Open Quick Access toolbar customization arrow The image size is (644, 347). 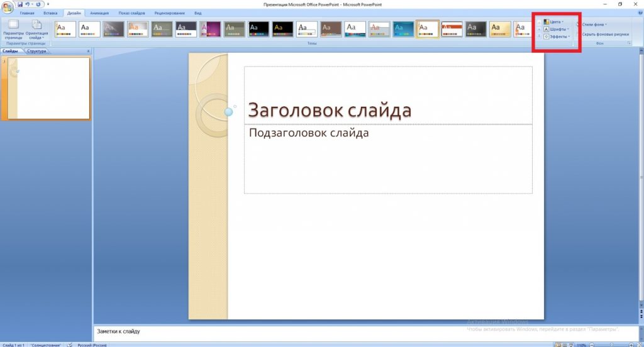click(48, 4)
